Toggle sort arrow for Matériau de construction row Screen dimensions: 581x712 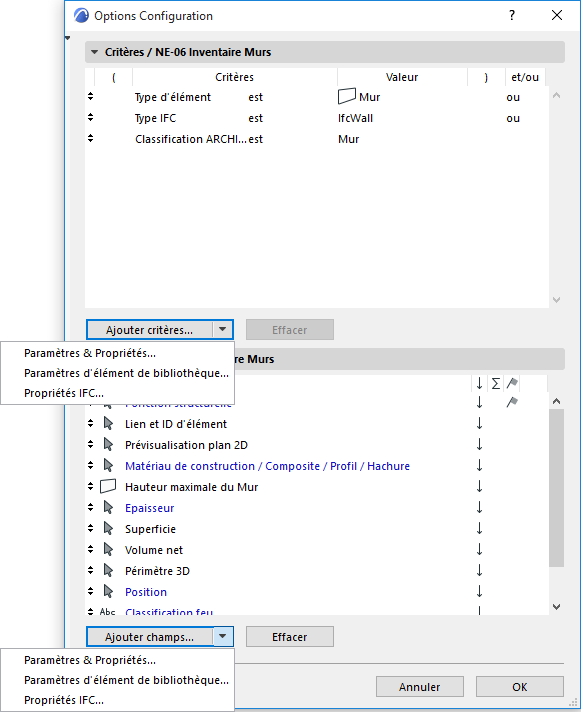(479, 465)
